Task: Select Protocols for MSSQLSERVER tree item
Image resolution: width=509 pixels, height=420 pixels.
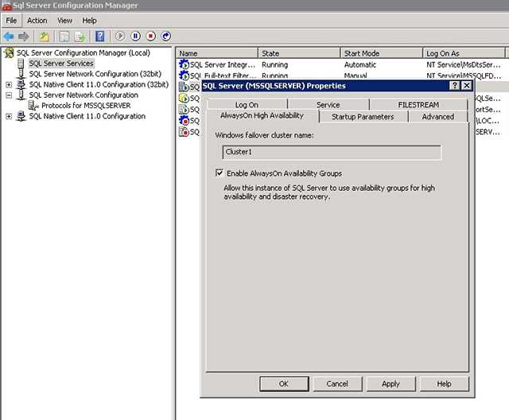Action: point(86,106)
